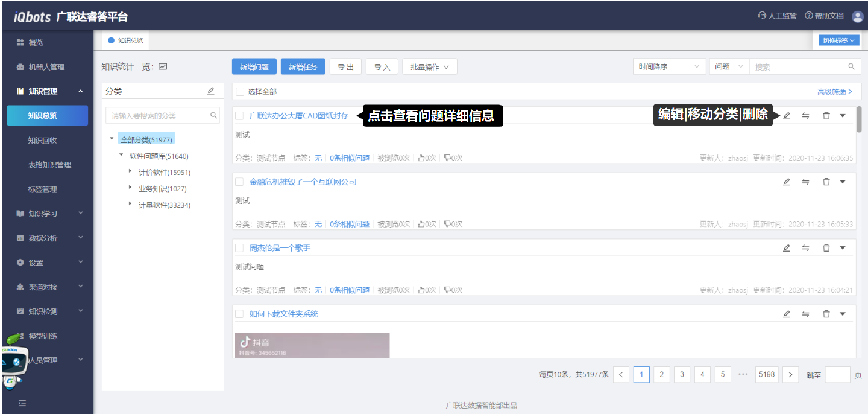
Task: Click thumbs-up icon on 广联达办公大厦CAD图纸封存 question
Action: [421, 158]
